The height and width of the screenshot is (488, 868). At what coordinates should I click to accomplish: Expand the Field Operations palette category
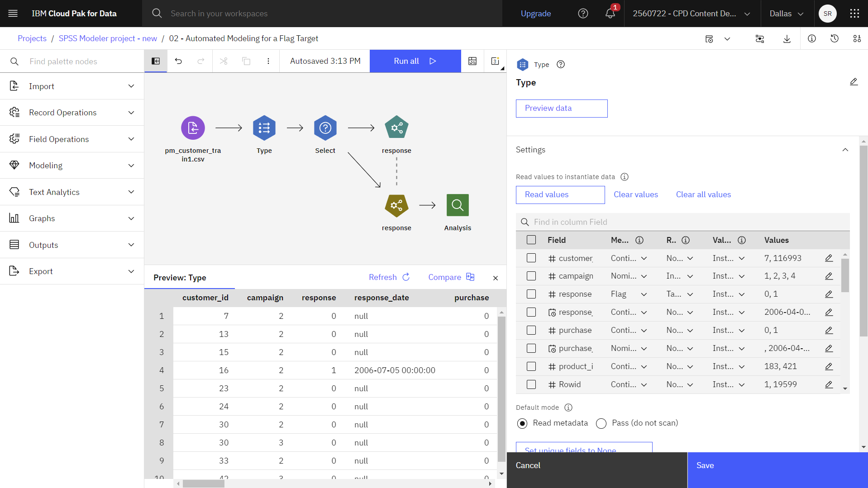point(72,139)
